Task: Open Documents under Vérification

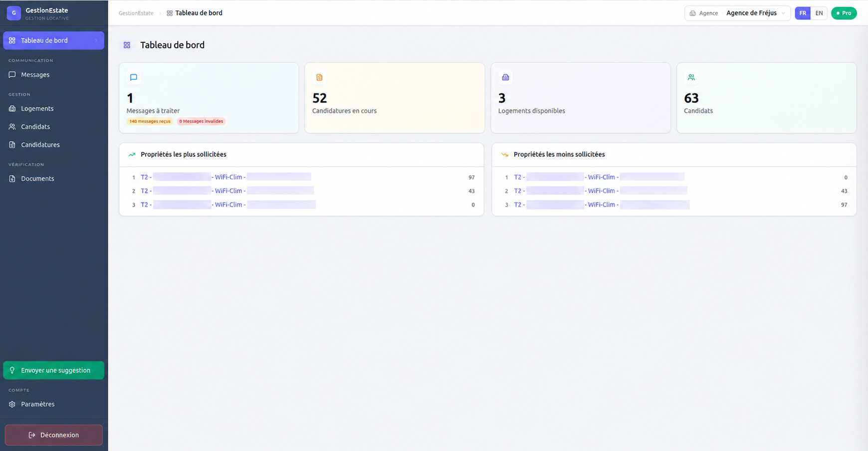Action: coord(53,179)
